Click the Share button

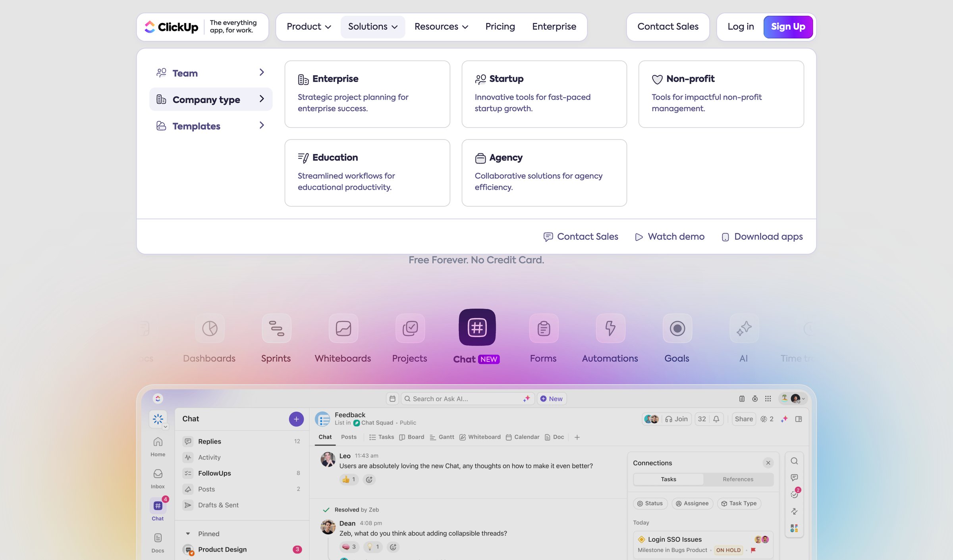click(x=744, y=419)
